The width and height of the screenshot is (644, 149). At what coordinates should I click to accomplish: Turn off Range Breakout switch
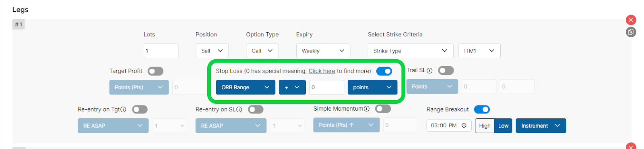click(482, 109)
